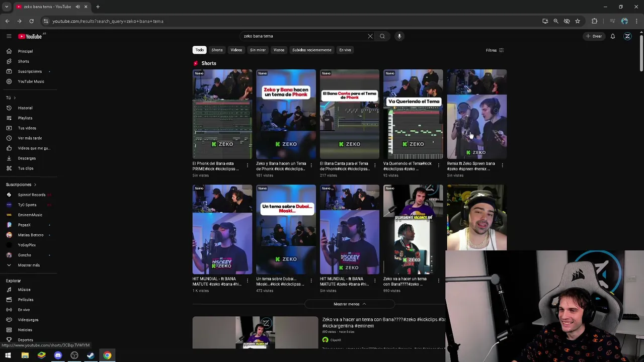Collapse shorts with Mostrar menos

pos(350,304)
